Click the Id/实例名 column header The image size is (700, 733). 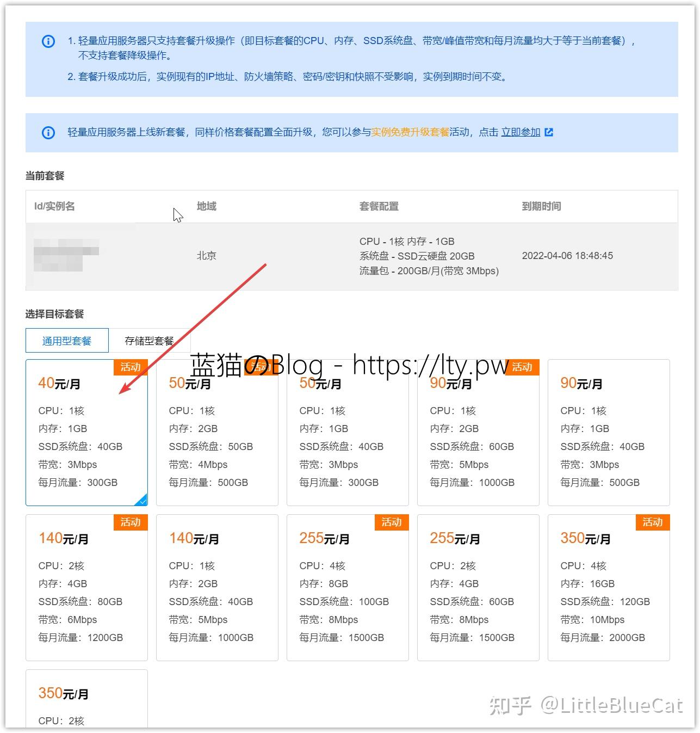54,206
